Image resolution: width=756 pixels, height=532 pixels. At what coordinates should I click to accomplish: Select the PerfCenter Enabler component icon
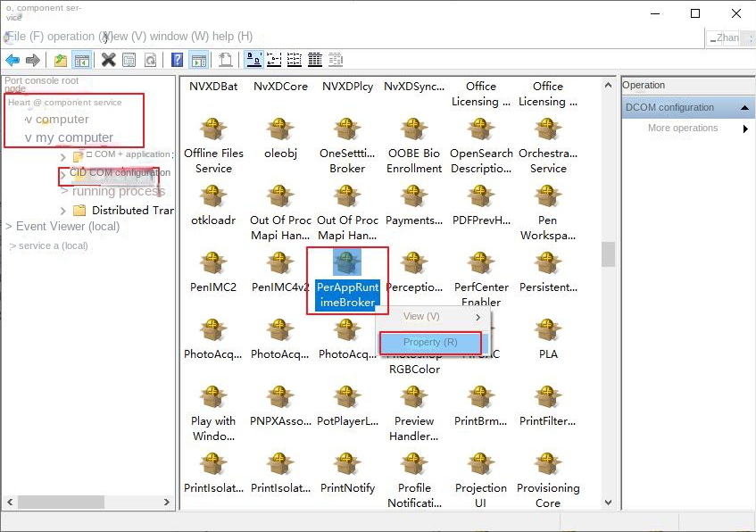click(x=481, y=263)
